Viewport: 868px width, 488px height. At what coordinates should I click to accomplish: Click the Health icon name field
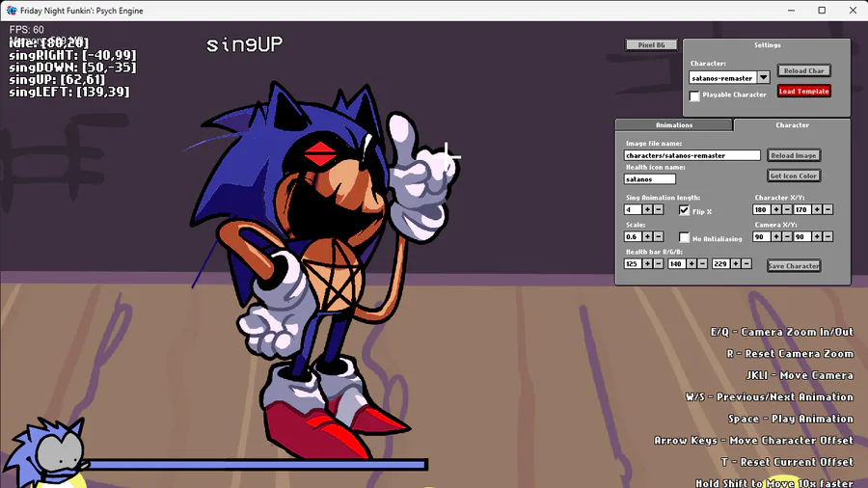649,179
